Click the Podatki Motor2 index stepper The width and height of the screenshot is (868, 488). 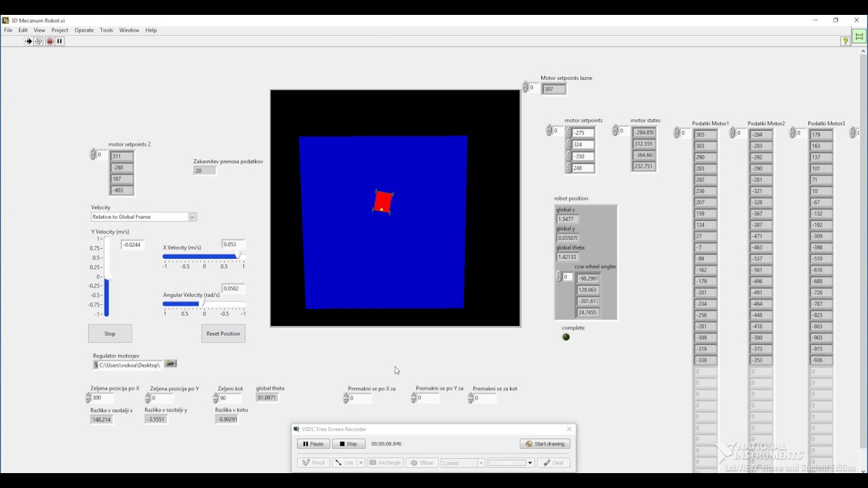pyautogui.click(x=732, y=133)
